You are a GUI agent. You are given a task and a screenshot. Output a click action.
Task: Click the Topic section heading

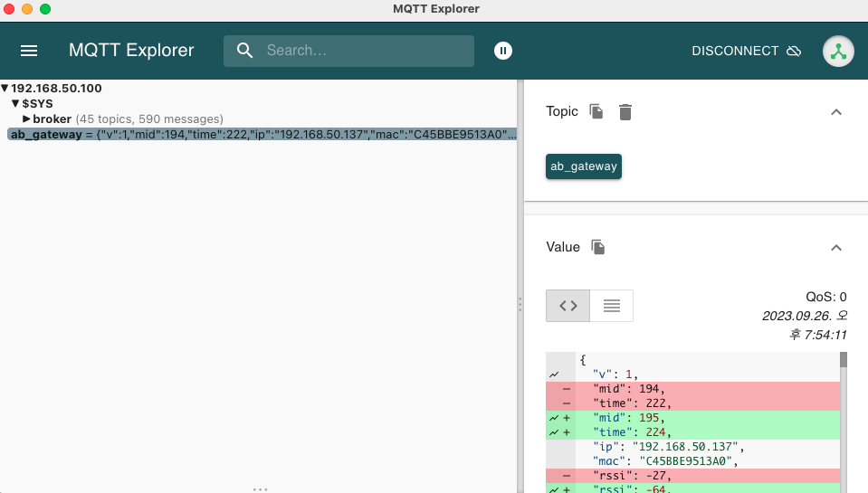coord(562,111)
